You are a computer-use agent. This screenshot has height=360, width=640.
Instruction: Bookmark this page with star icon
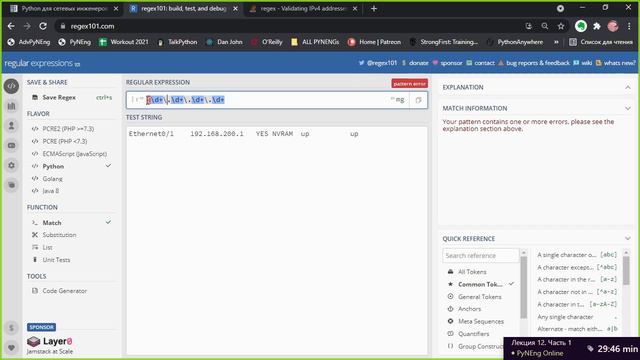pos(561,26)
